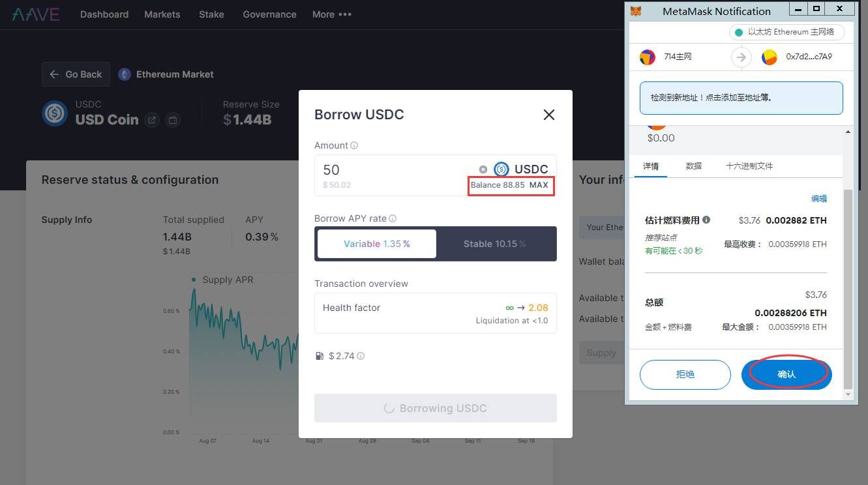Click the amount input field showing 50
The height and width of the screenshot is (485, 868).
click(398, 170)
